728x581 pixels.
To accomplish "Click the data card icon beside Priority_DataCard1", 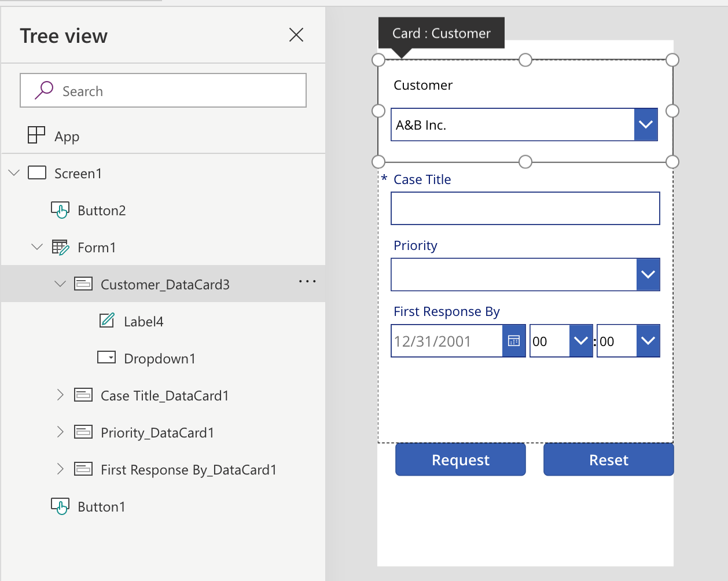I will click(x=84, y=432).
